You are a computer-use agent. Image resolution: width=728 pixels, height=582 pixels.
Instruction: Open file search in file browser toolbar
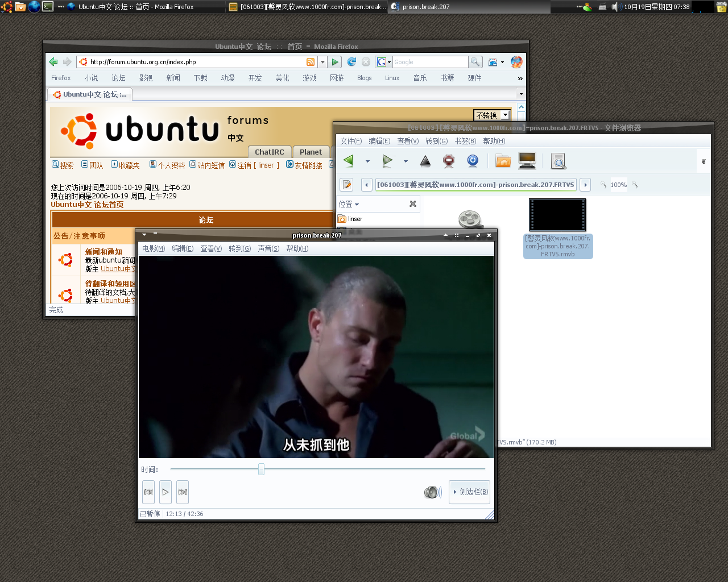point(559,161)
